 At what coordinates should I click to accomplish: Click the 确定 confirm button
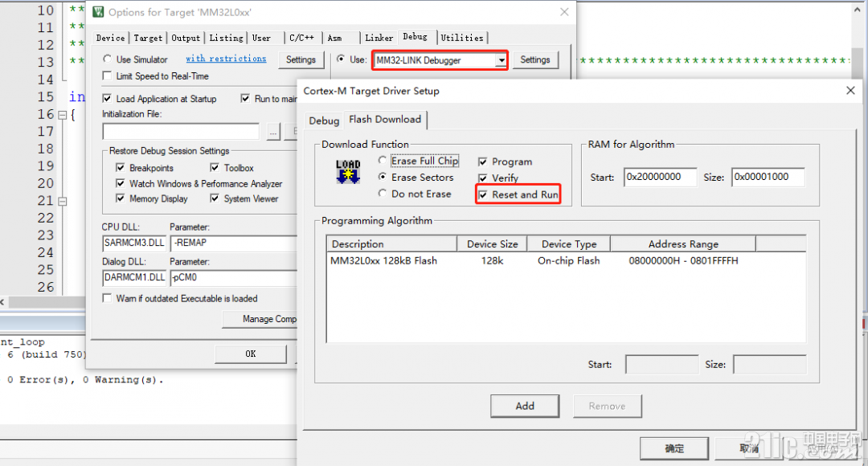pyautogui.click(x=674, y=448)
